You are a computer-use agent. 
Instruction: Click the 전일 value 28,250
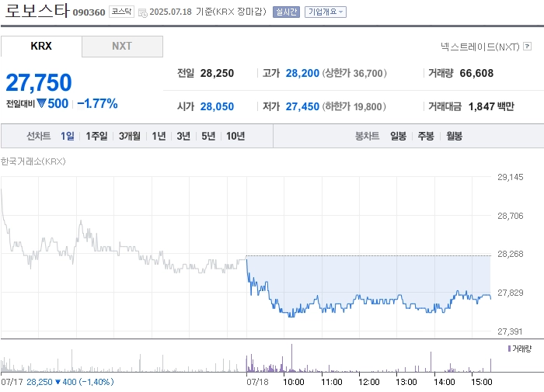217,73
